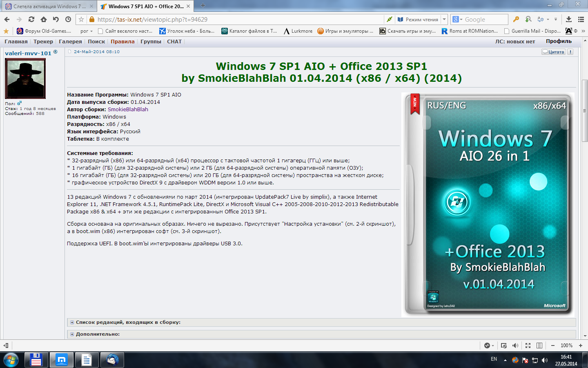Click the Windows 7 AIO cover image
The image size is (588, 368).
coord(488,205)
